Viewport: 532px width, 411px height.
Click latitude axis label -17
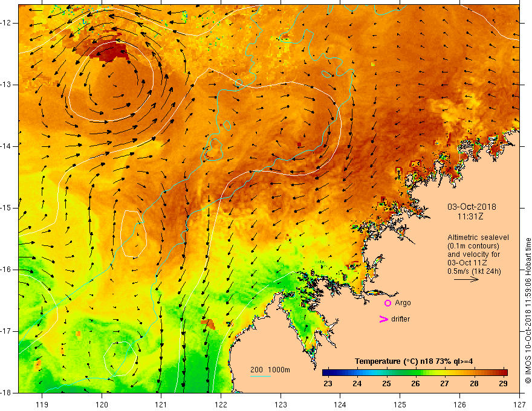coord(7,331)
